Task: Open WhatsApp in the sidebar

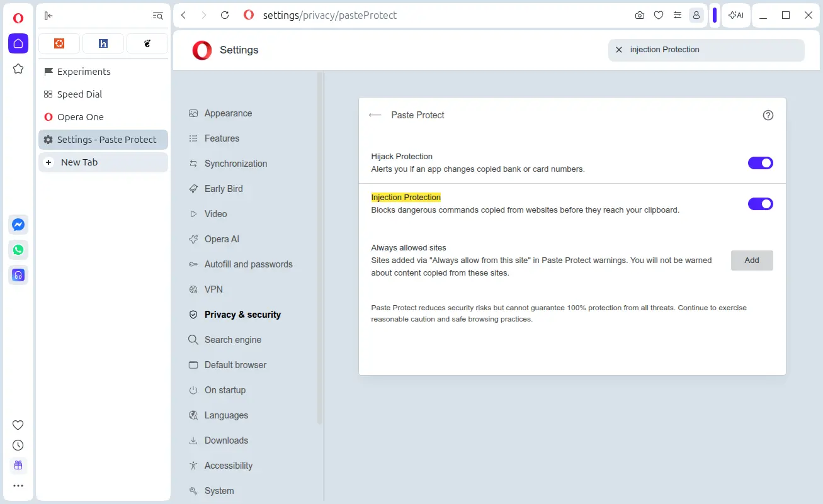Action: 18,250
